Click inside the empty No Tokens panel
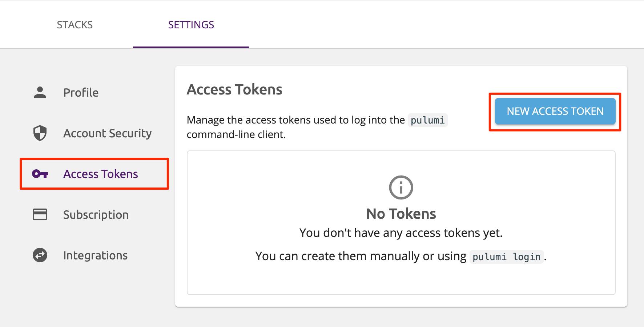644x327 pixels. 401,280
